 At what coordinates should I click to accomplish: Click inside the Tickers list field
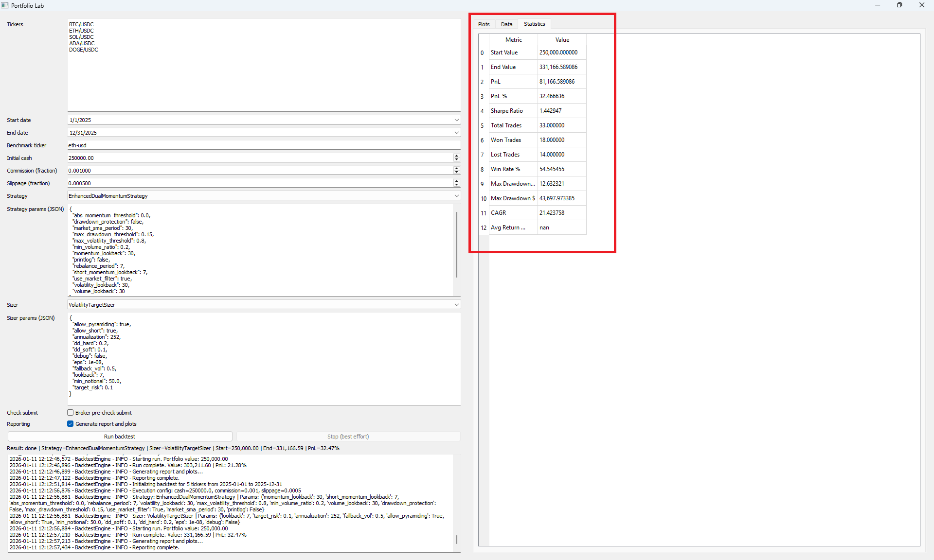[263, 63]
